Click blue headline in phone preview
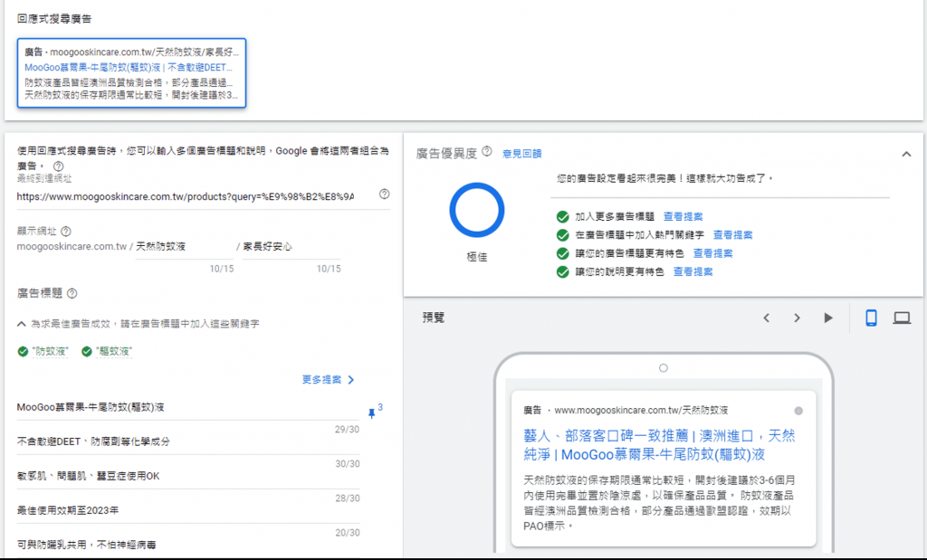The height and width of the screenshot is (560, 927). 659,445
